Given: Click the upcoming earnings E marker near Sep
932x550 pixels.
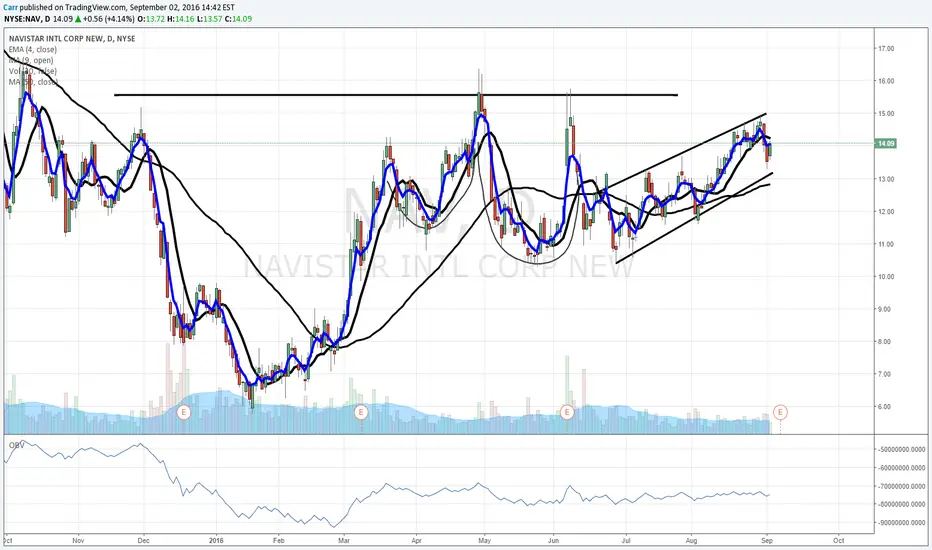Looking at the screenshot, I should [780, 412].
